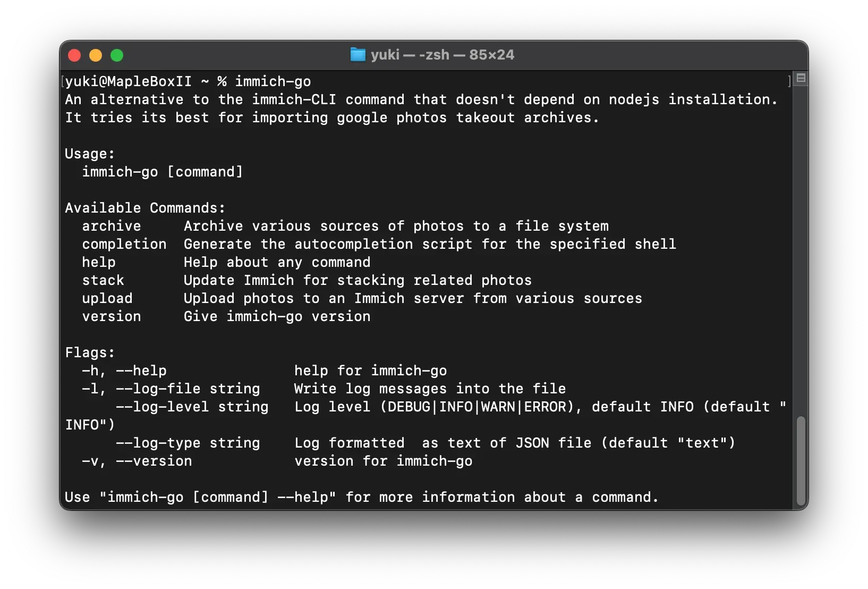This screenshot has height=589, width=868.
Task: Click the "upload" command name
Action: tap(107, 298)
